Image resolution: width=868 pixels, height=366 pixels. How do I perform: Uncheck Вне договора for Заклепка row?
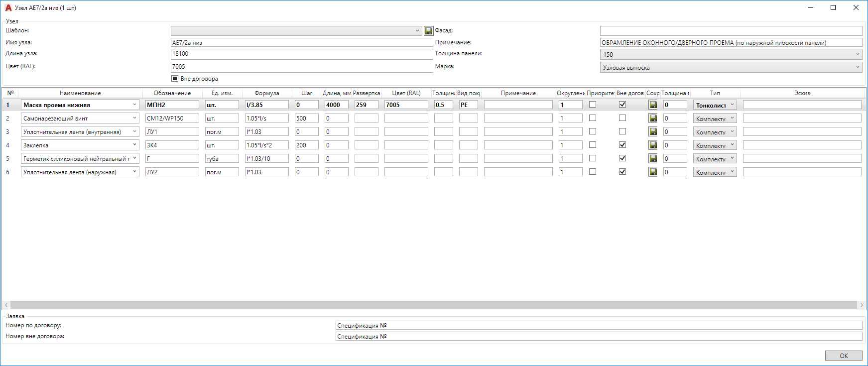[622, 145]
